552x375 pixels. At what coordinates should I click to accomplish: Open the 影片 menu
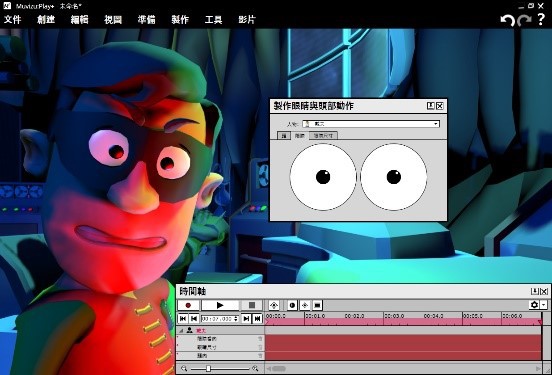pos(247,19)
